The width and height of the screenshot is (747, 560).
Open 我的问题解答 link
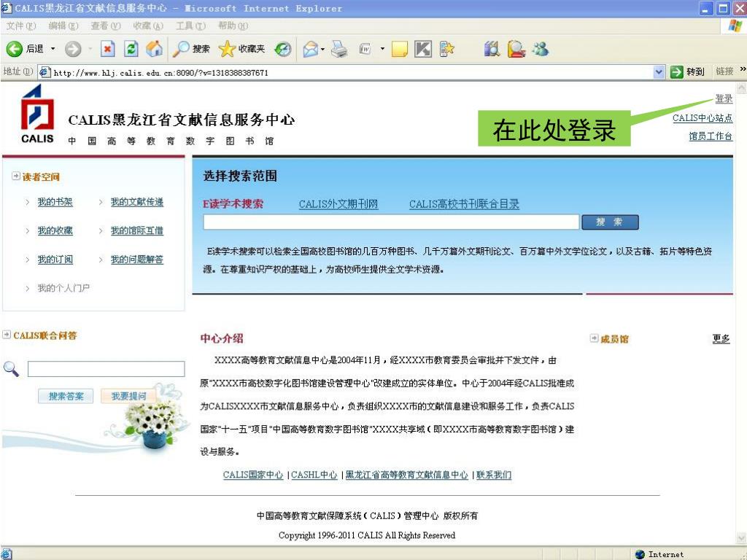[x=137, y=260]
